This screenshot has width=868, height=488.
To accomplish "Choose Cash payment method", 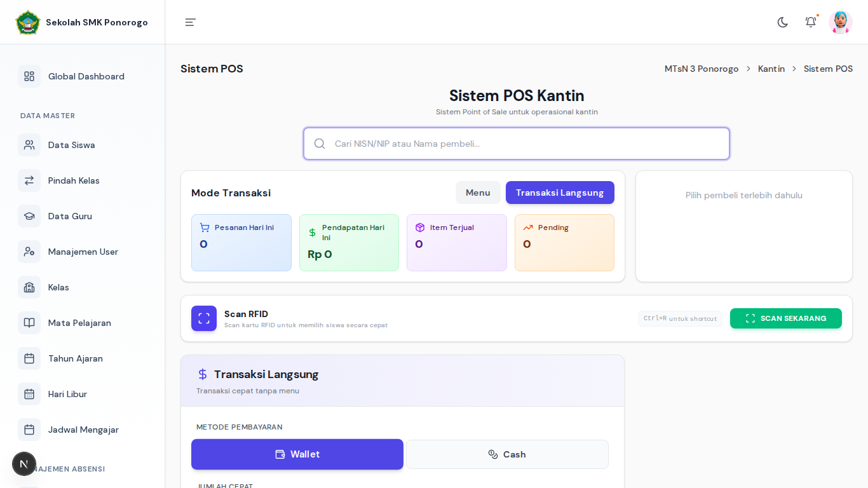I will tap(507, 454).
